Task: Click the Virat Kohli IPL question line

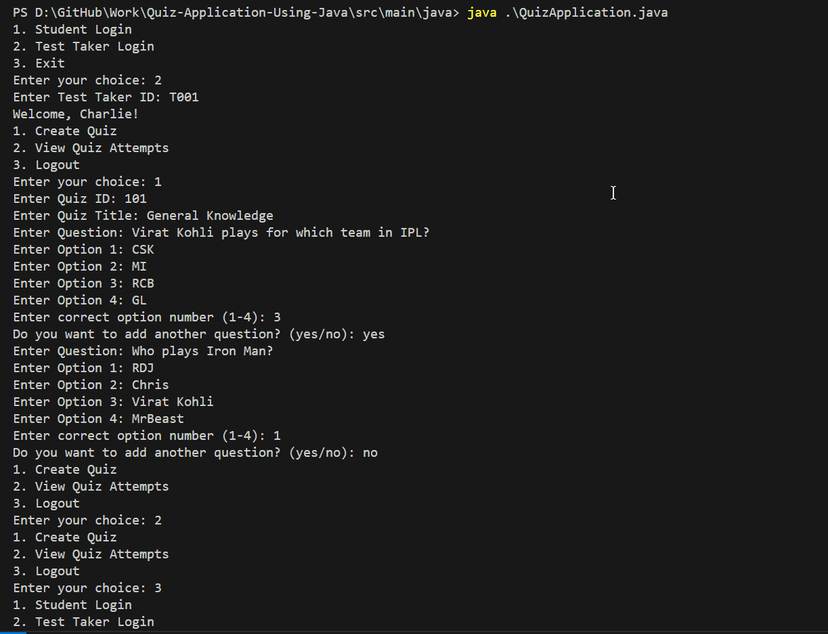Action: pyautogui.click(x=221, y=232)
